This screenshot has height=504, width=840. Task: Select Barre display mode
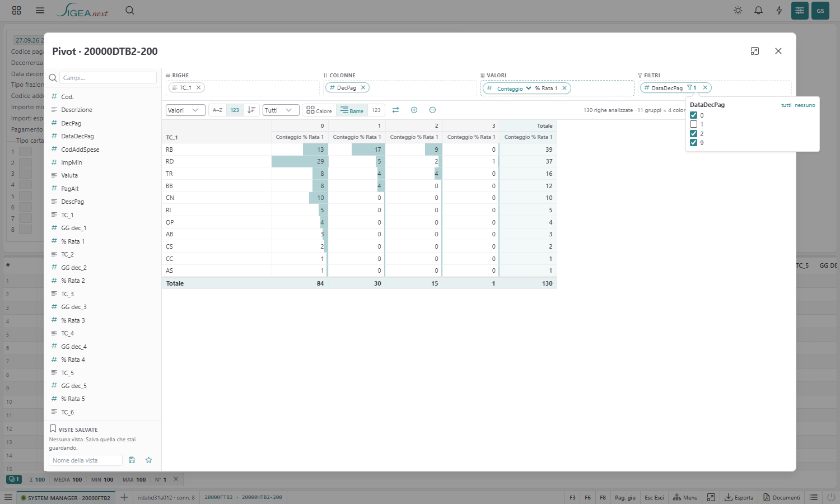352,110
